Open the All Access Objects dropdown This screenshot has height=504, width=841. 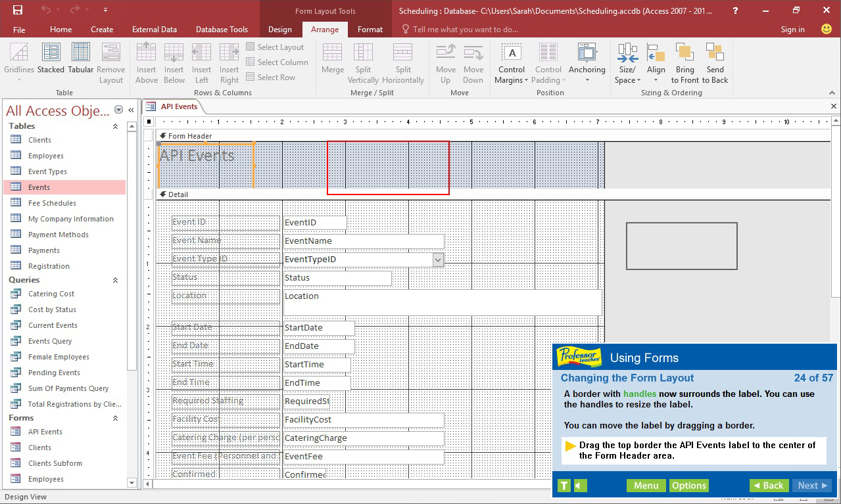tap(118, 110)
